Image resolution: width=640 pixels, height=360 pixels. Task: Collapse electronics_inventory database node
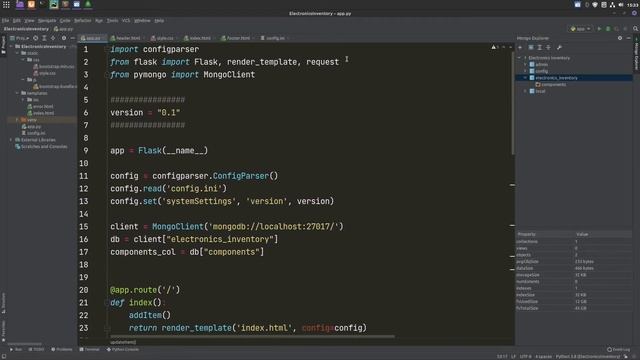point(526,78)
